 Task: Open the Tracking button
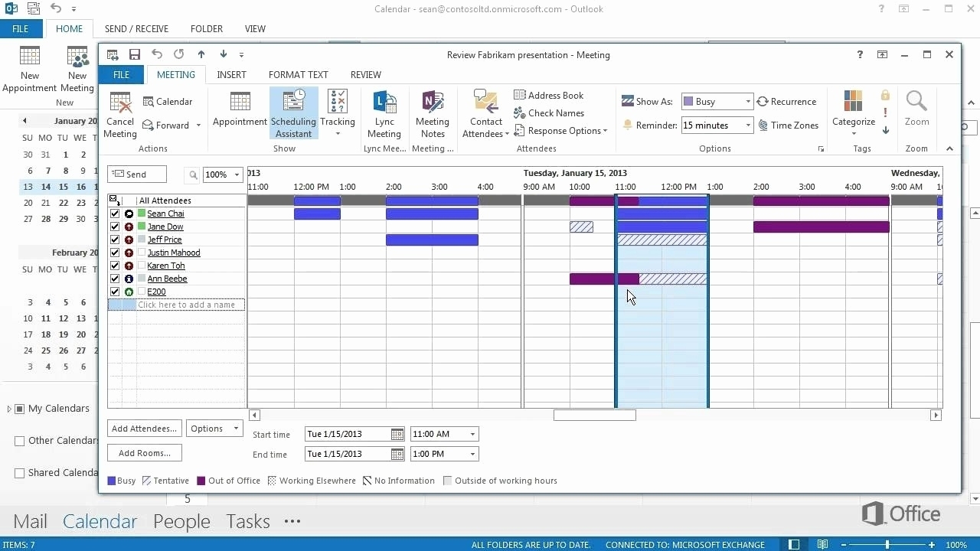338,113
